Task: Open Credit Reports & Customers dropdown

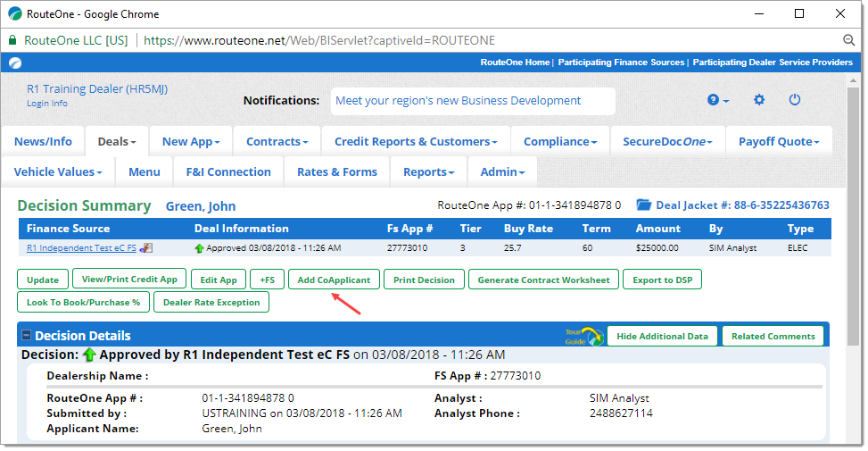Action: [416, 141]
